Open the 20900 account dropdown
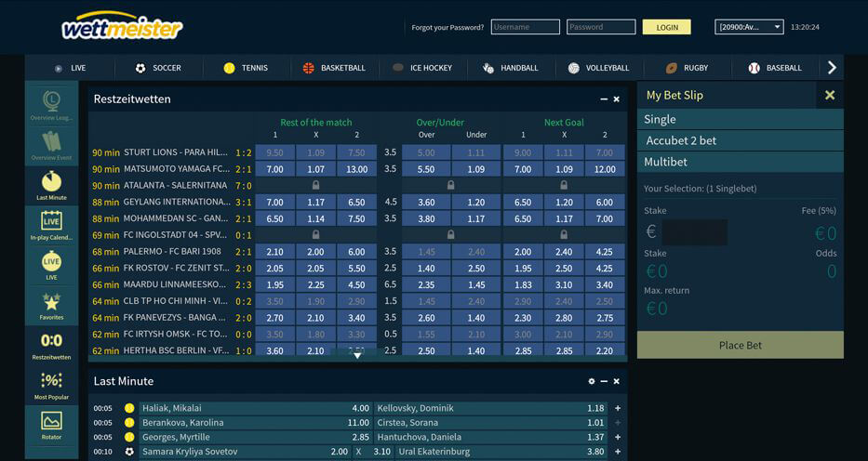Viewport: 868px width, 461px height. coord(749,27)
